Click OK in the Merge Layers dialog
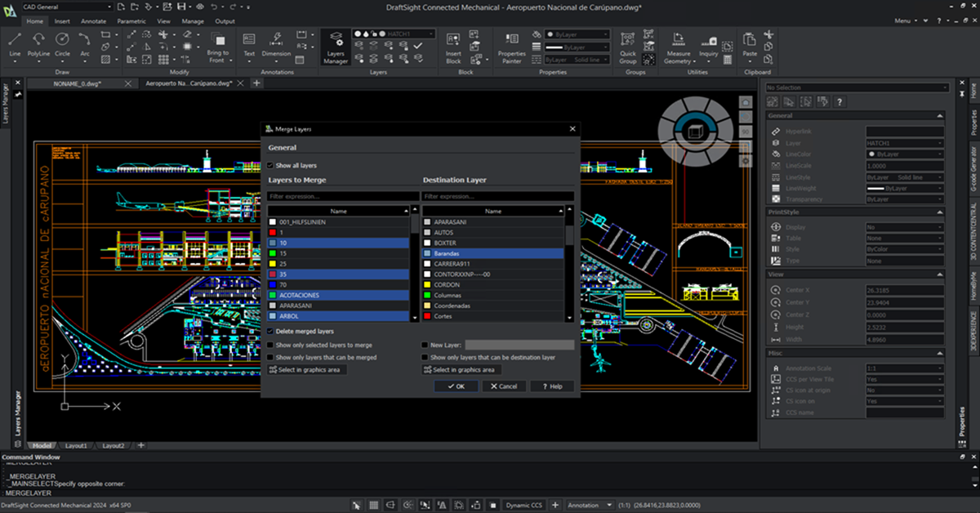Viewport: 980px width, 513px height. (x=457, y=386)
